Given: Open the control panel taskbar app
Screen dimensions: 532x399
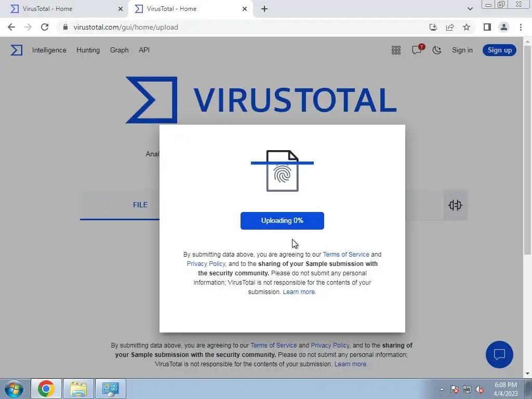Looking at the screenshot, I should click(x=110, y=389).
